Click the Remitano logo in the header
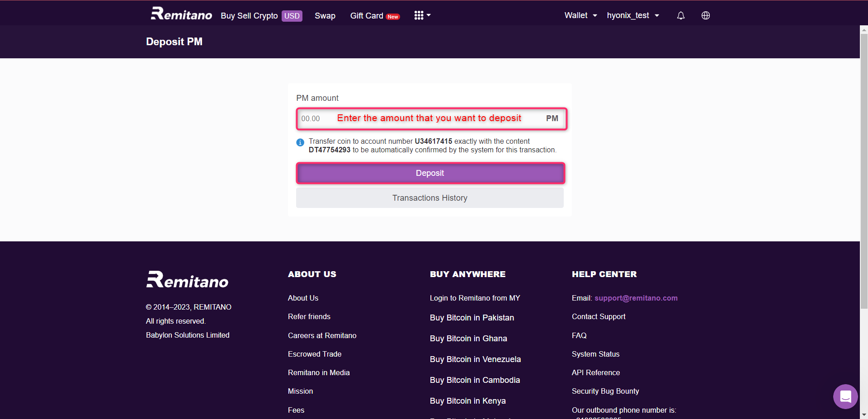This screenshot has height=419, width=868. [x=181, y=14]
